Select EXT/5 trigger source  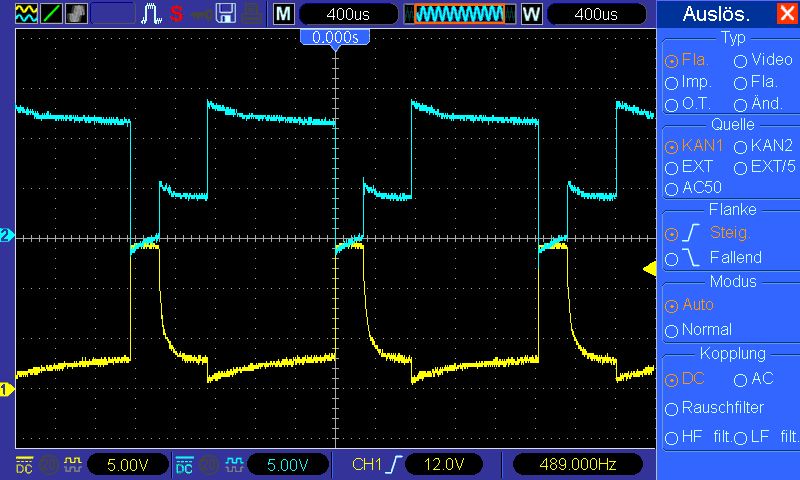741,167
